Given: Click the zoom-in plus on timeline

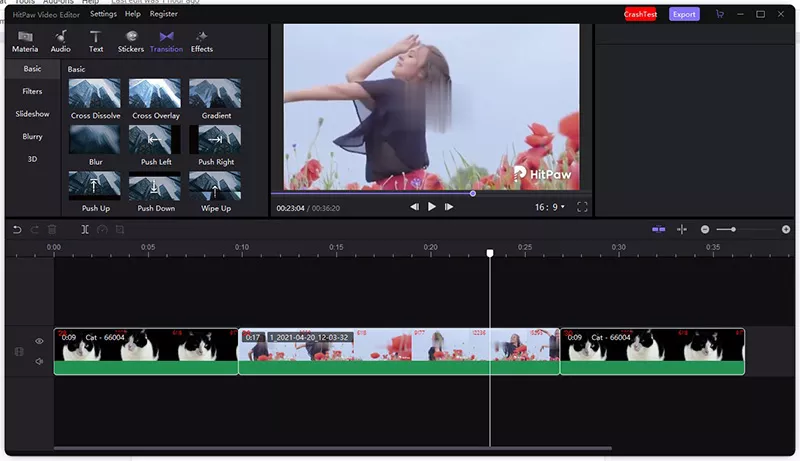Looking at the screenshot, I should point(786,229).
